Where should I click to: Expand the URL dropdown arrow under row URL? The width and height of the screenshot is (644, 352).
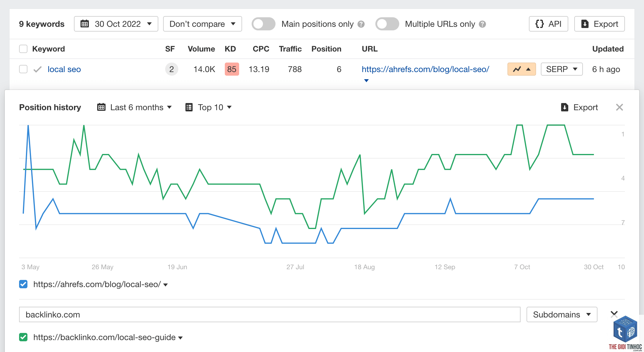coord(366,81)
